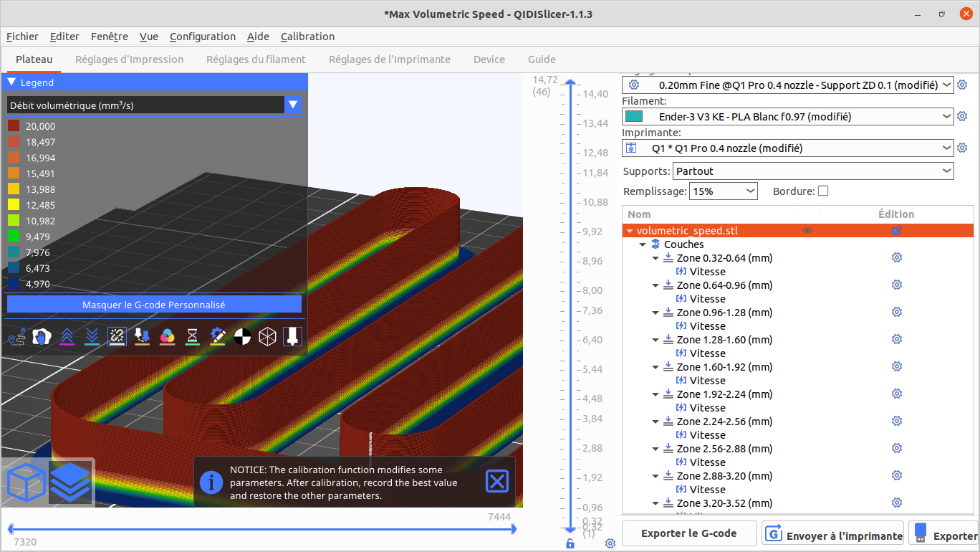Open the Supports Partout dropdown

(x=814, y=171)
